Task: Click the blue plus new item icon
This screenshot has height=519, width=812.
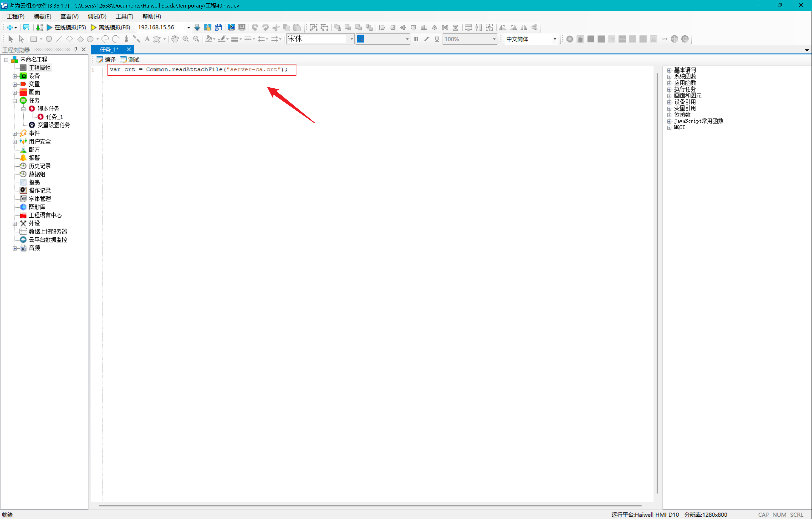Action: [10, 27]
